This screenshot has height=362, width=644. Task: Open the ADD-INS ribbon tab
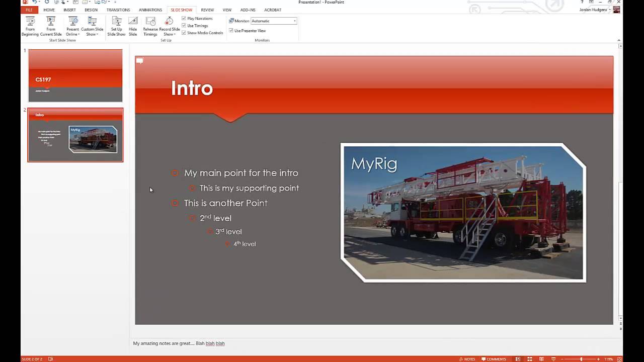(248, 10)
